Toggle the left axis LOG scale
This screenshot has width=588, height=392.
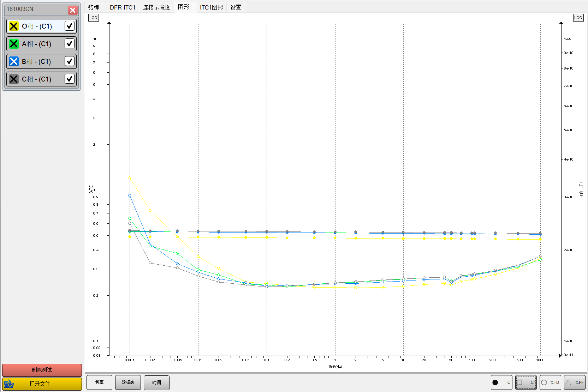pos(93,18)
